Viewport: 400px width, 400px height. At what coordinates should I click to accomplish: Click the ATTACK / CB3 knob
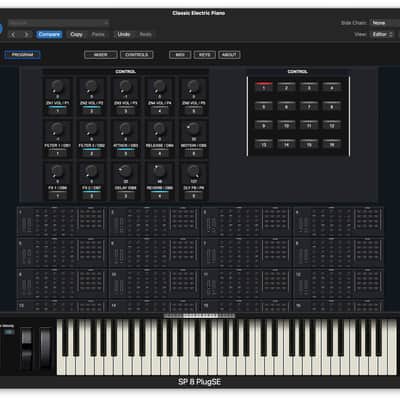(x=125, y=129)
